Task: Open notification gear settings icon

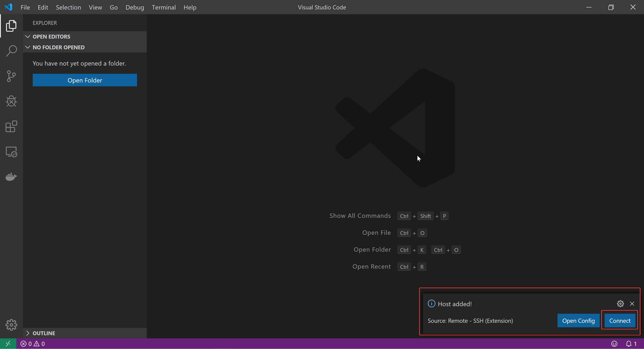Action: click(620, 304)
